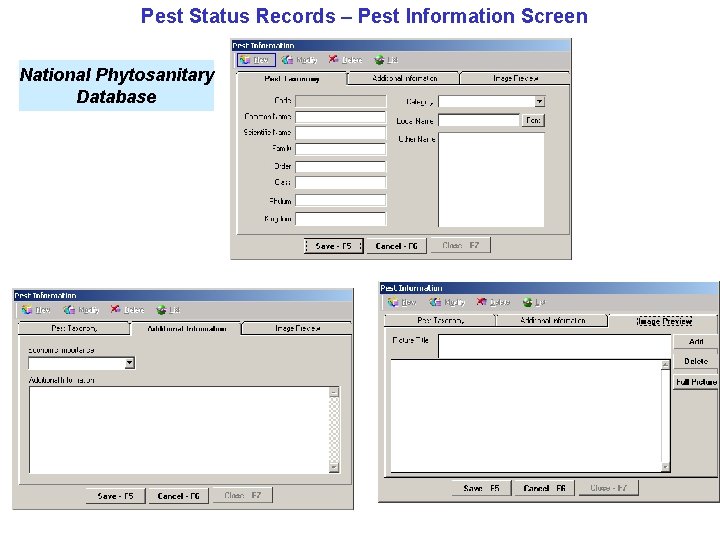Select Pest Taxonomy tab in top window
The image size is (720, 540).
point(292,79)
